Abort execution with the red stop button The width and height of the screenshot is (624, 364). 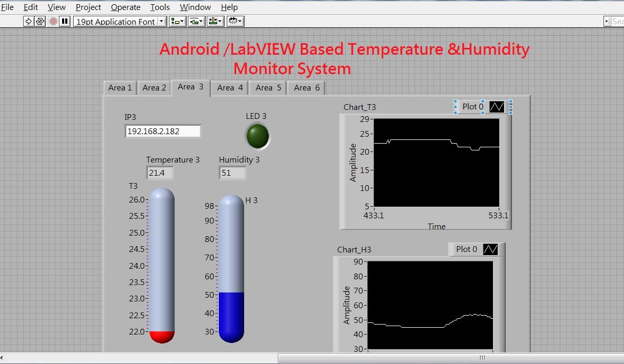point(53,21)
